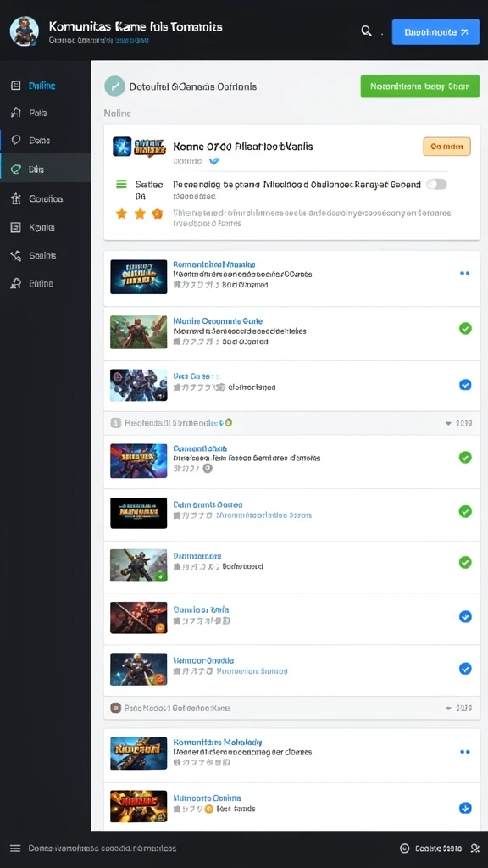Click the gray circle icon under Comaentlonals
Screen dimensions: 488x868
click(x=208, y=468)
